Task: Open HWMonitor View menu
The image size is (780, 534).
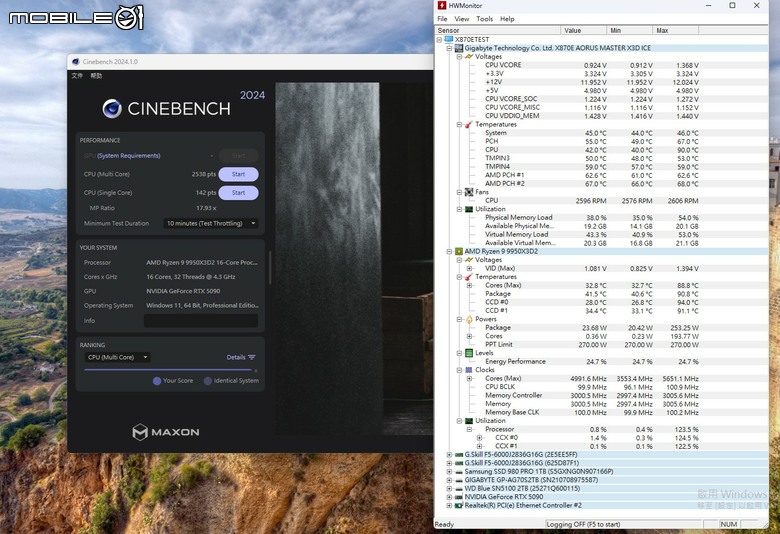Action: (462, 19)
